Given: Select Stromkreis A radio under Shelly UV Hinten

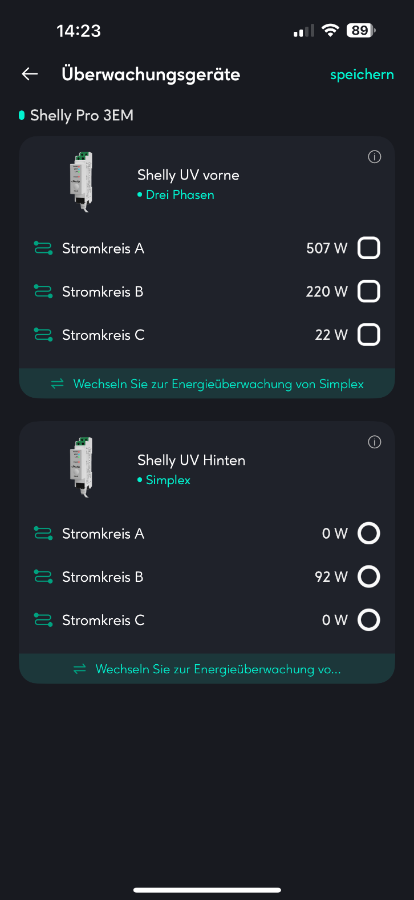Looking at the screenshot, I should pos(369,534).
